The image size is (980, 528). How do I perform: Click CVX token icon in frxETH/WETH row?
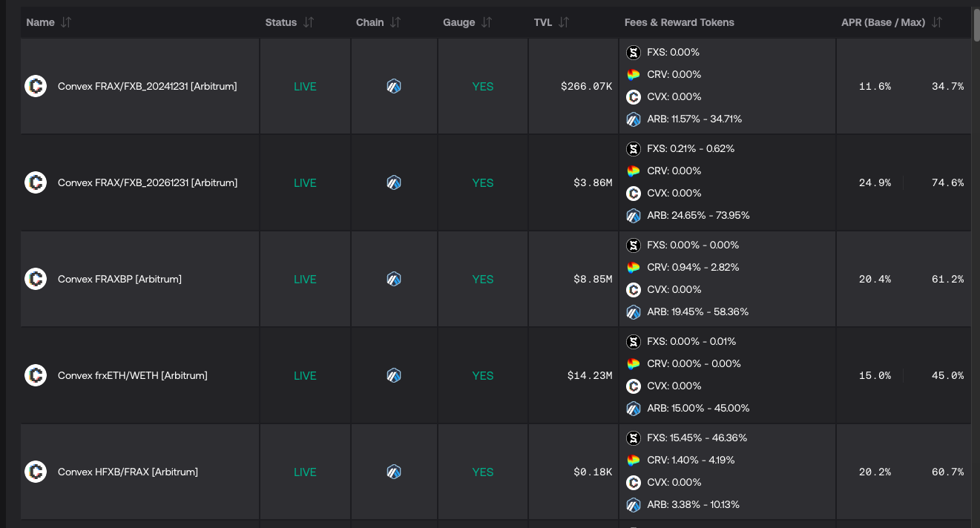point(633,386)
